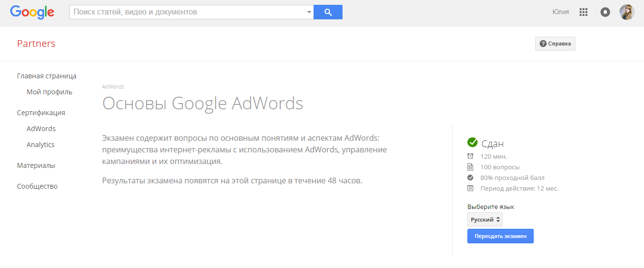The image size is (644, 268).
Task: Click the Пересдать экзамен button
Action: click(x=500, y=236)
